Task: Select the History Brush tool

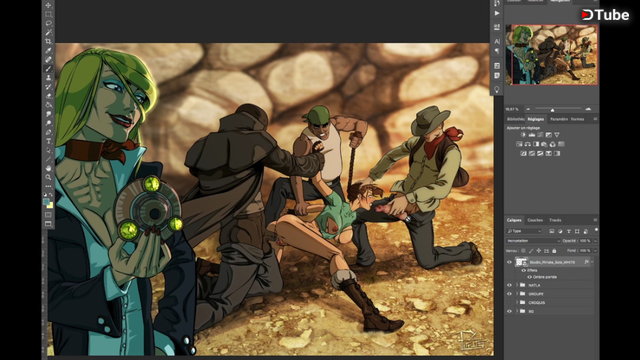Action: (x=49, y=87)
